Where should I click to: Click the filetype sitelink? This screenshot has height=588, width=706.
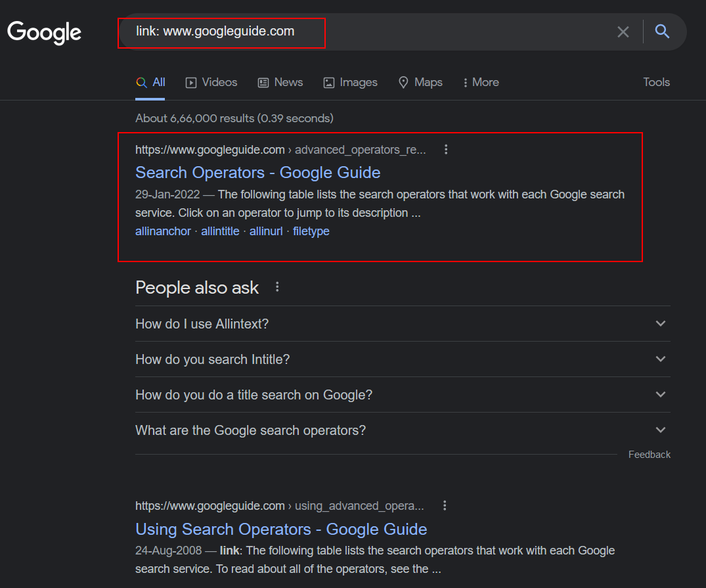point(311,231)
